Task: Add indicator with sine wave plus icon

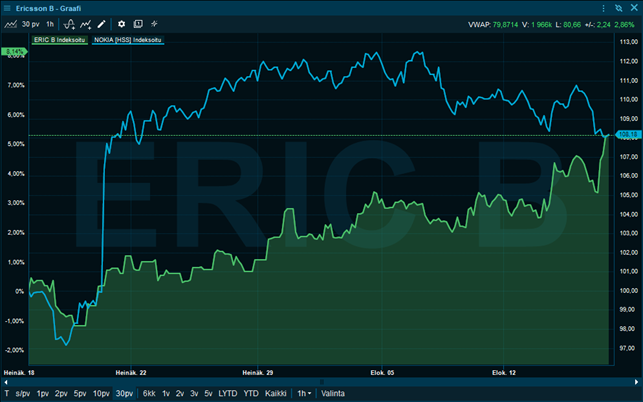Action: click(69, 24)
